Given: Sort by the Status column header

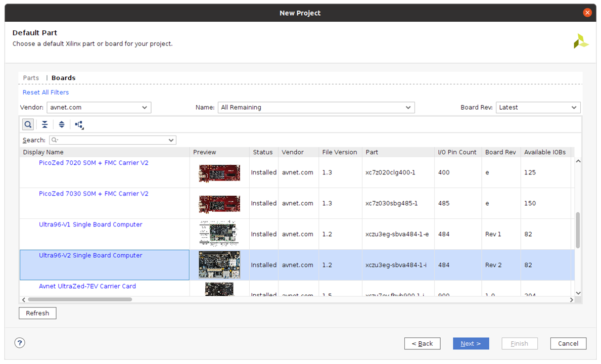Looking at the screenshot, I should tap(264, 152).
